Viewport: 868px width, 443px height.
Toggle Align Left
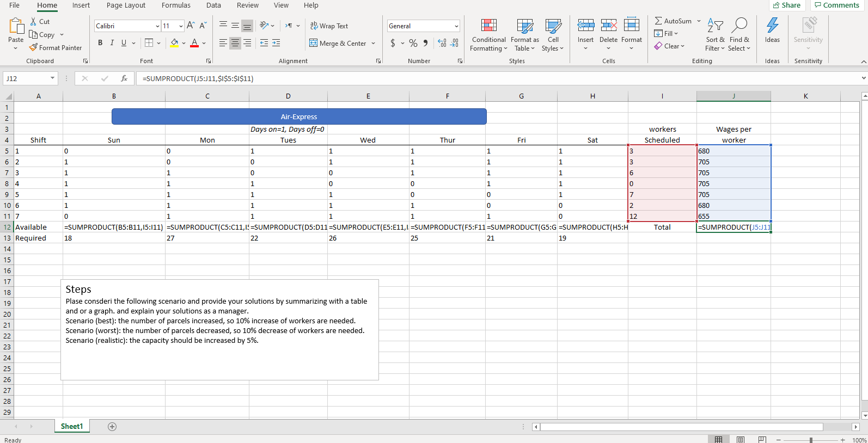pyautogui.click(x=223, y=42)
